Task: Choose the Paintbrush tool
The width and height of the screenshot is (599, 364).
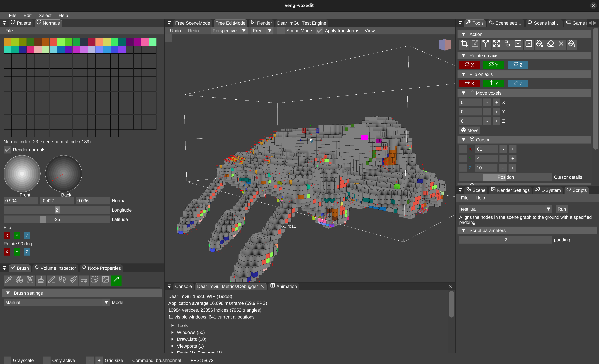Action: pos(73,280)
